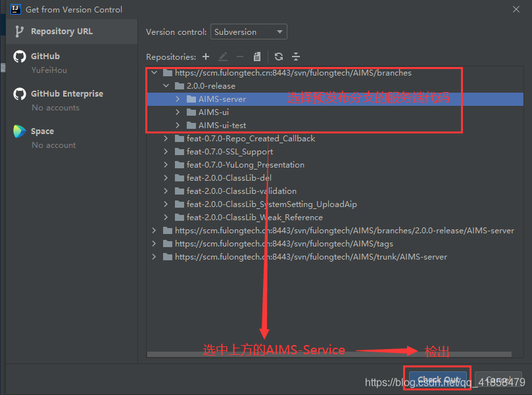Collapse the AIMS/branches repository node
The height and width of the screenshot is (395, 532).
click(x=155, y=72)
